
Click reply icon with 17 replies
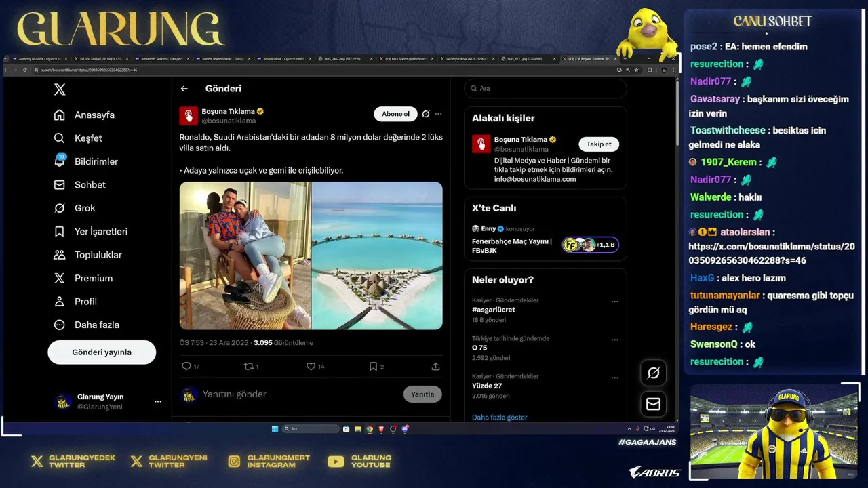[x=187, y=366]
